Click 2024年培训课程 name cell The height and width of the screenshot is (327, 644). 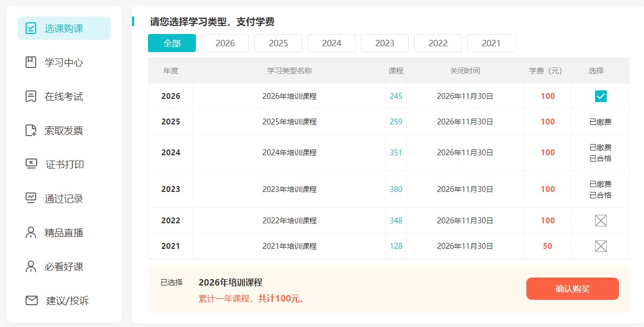[x=290, y=153]
